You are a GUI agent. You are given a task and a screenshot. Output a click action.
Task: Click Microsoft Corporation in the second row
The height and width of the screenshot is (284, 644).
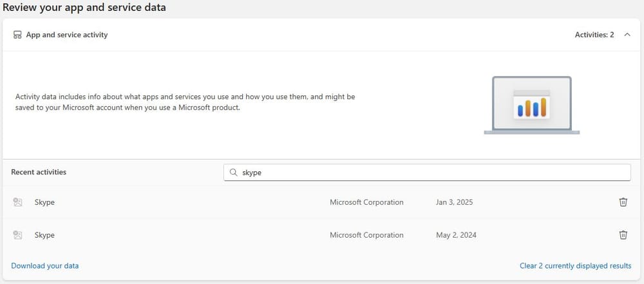tap(366, 235)
